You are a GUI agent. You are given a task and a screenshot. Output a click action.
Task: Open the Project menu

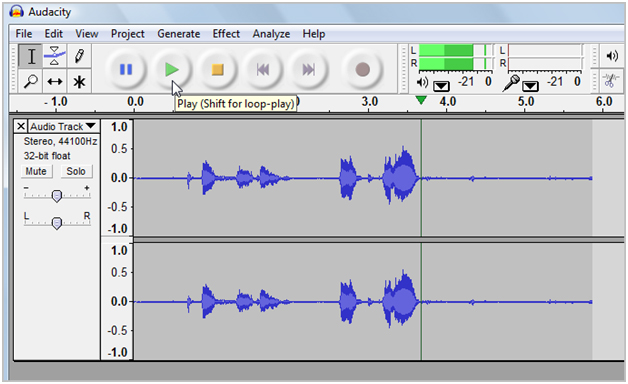pos(127,34)
